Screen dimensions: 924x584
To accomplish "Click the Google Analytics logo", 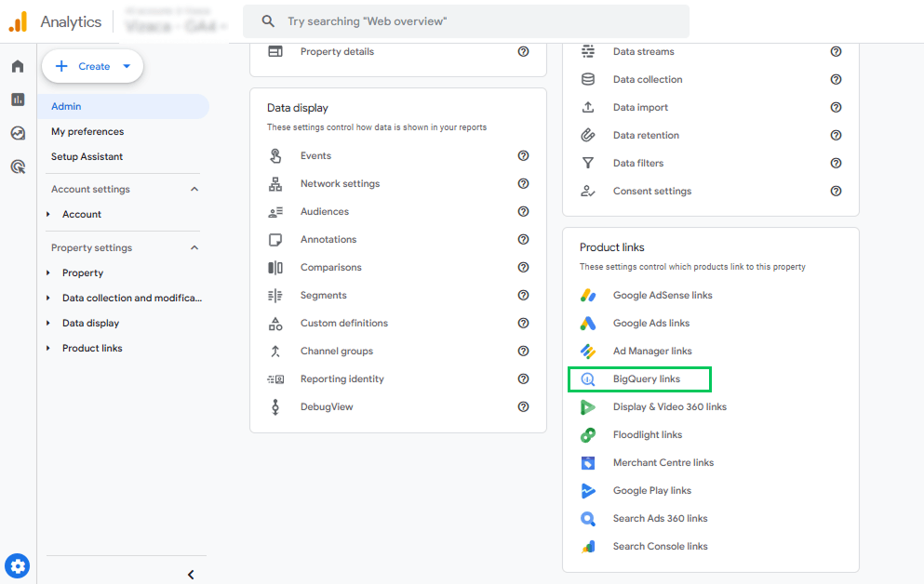I will (x=19, y=21).
